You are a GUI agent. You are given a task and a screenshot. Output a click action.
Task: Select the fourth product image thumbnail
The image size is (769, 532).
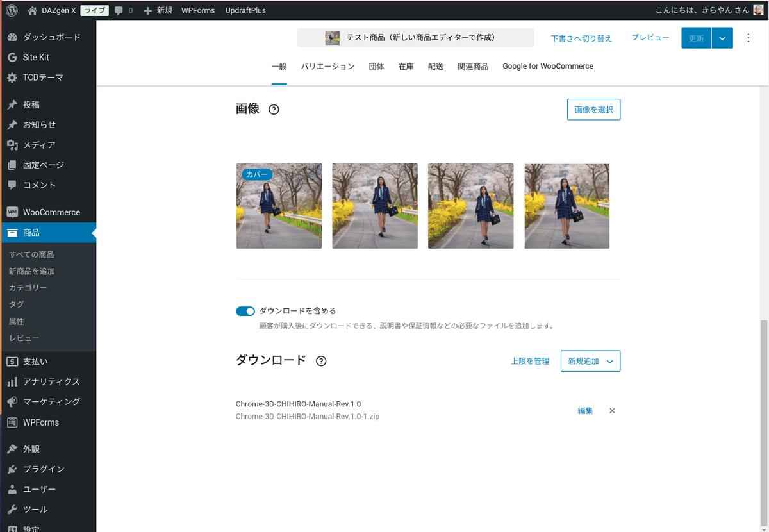pyautogui.click(x=566, y=206)
